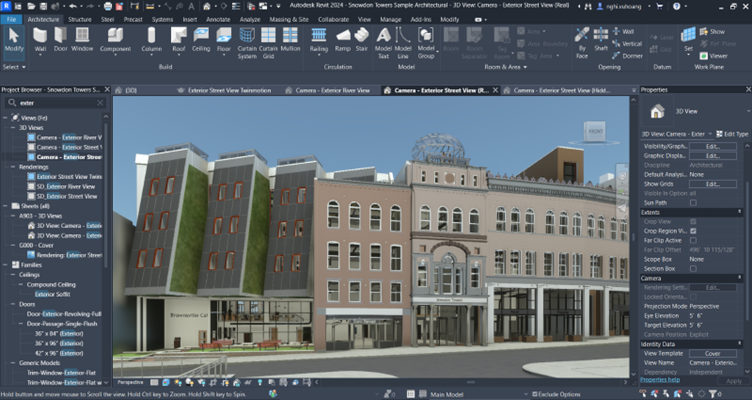Toggle the Sun Path checkbox

[x=693, y=203]
